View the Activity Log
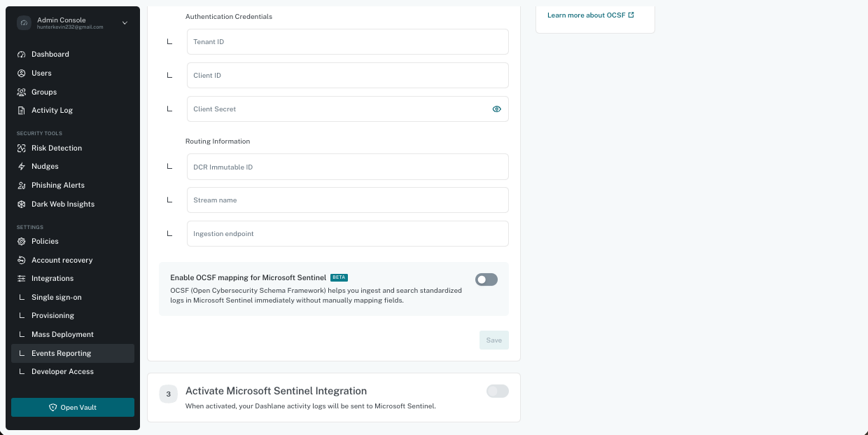 point(73,110)
